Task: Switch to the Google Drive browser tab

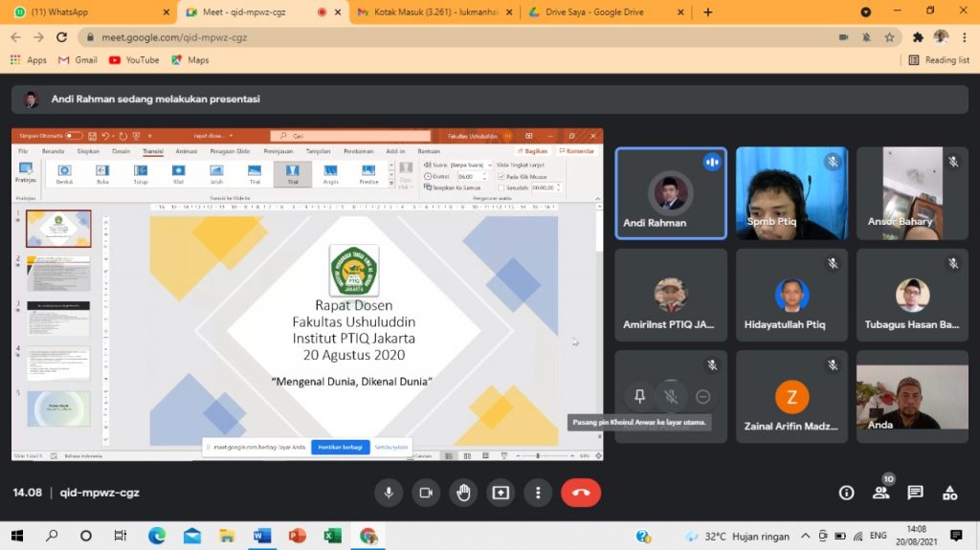Action: click(606, 11)
